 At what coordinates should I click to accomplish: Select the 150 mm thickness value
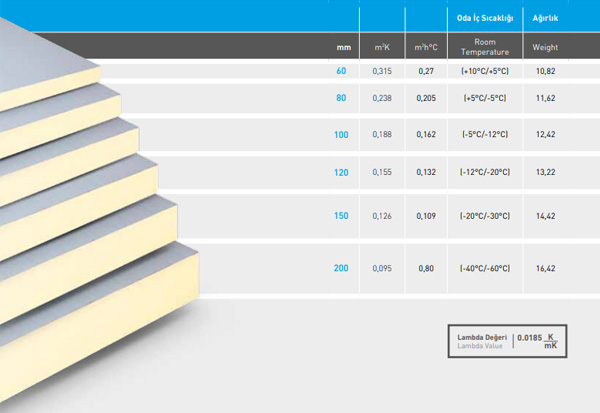[339, 215]
